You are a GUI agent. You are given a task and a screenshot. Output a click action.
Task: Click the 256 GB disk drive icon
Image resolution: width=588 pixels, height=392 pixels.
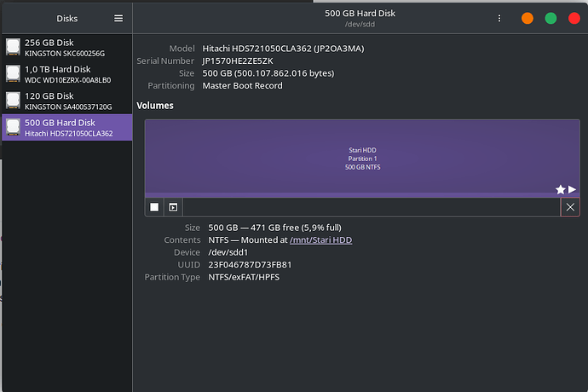click(x=14, y=48)
